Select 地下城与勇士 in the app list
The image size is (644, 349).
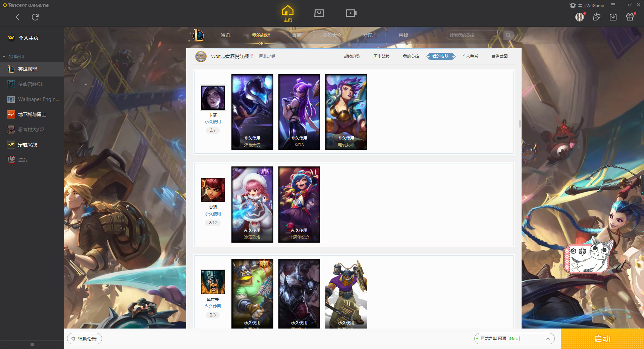tap(32, 114)
